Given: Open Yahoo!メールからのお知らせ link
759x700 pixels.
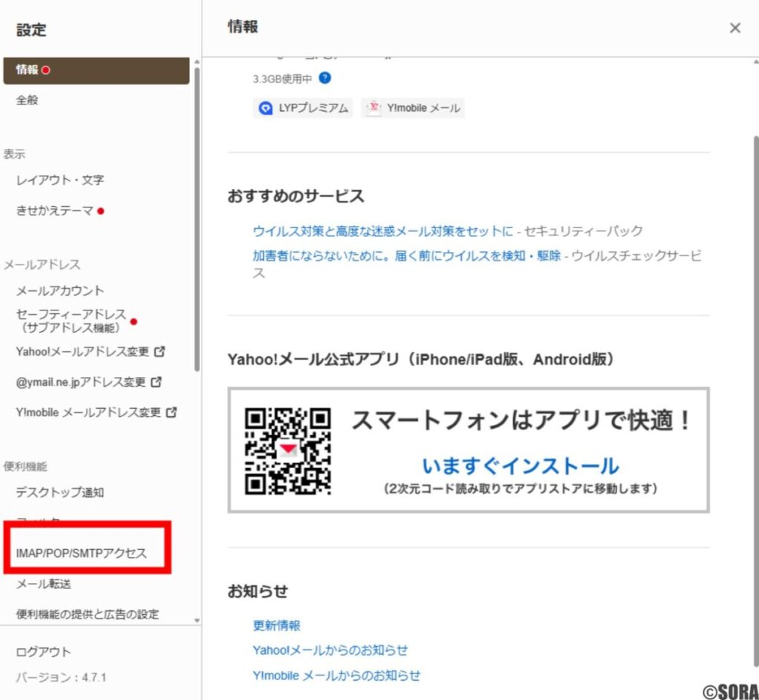Looking at the screenshot, I should click(x=330, y=650).
